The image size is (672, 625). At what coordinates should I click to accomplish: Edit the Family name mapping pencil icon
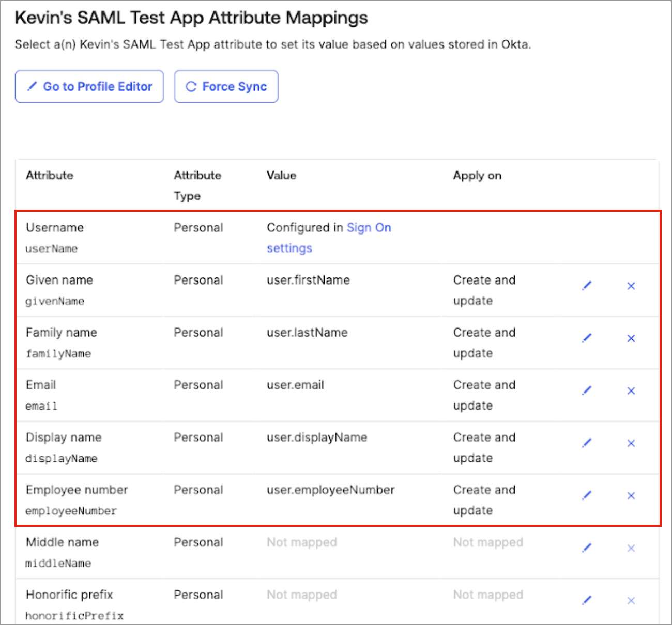coord(587,338)
